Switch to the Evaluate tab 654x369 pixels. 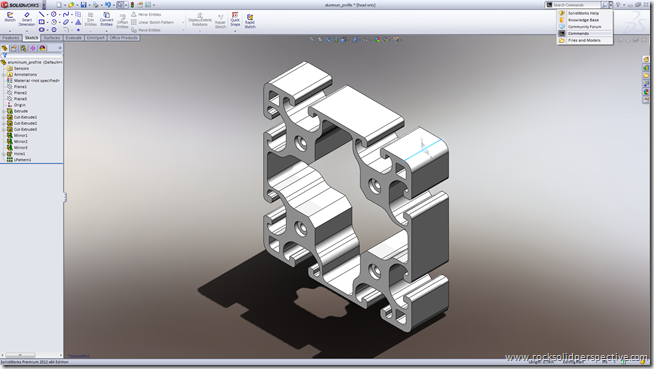[x=73, y=38]
